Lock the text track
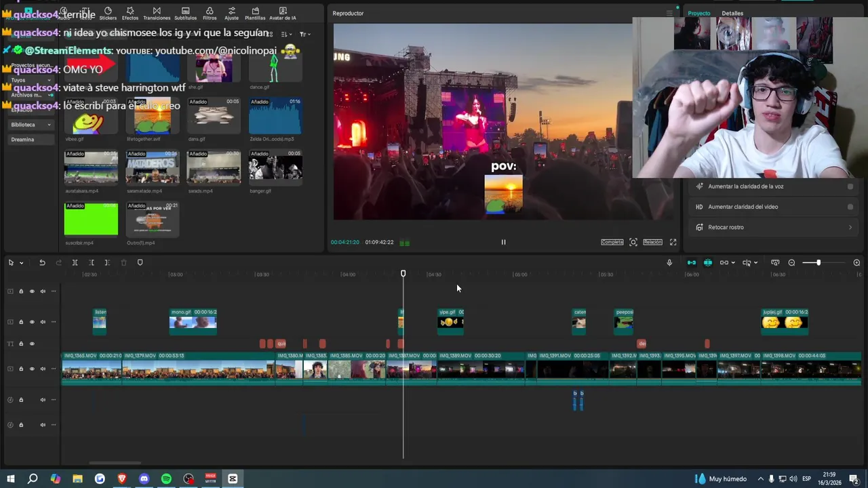868x488 pixels. point(21,344)
